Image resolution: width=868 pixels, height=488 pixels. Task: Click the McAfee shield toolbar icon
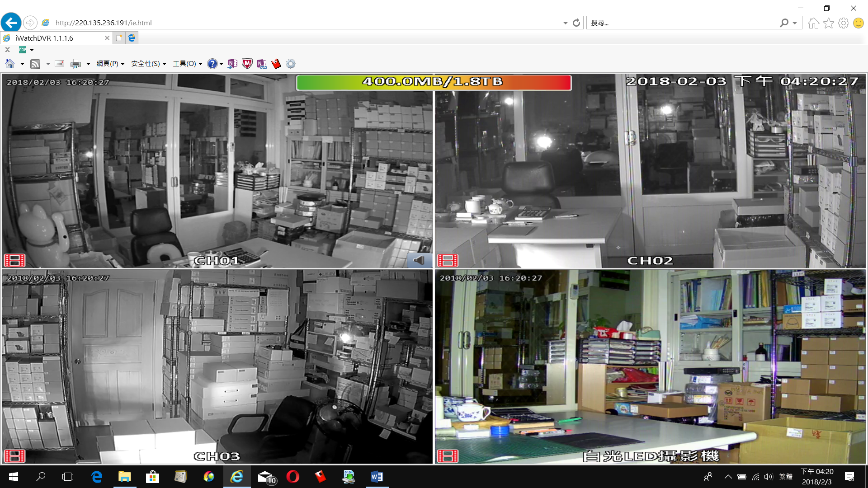tap(247, 64)
